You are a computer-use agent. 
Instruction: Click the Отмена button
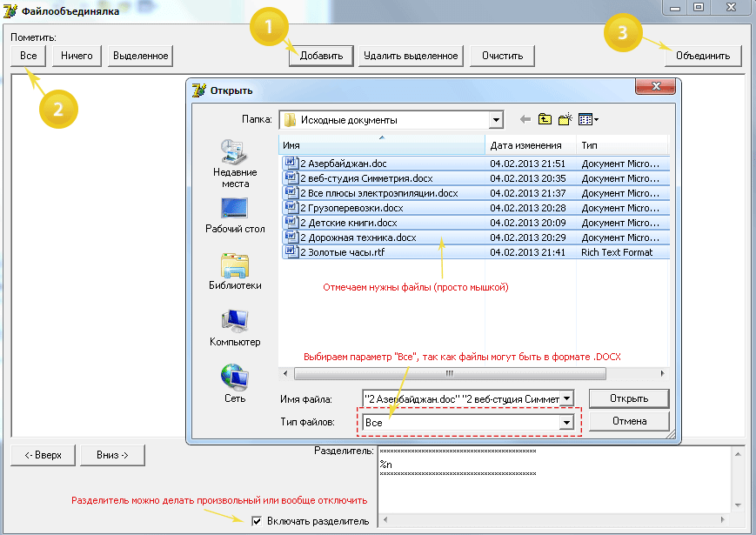coord(629,421)
